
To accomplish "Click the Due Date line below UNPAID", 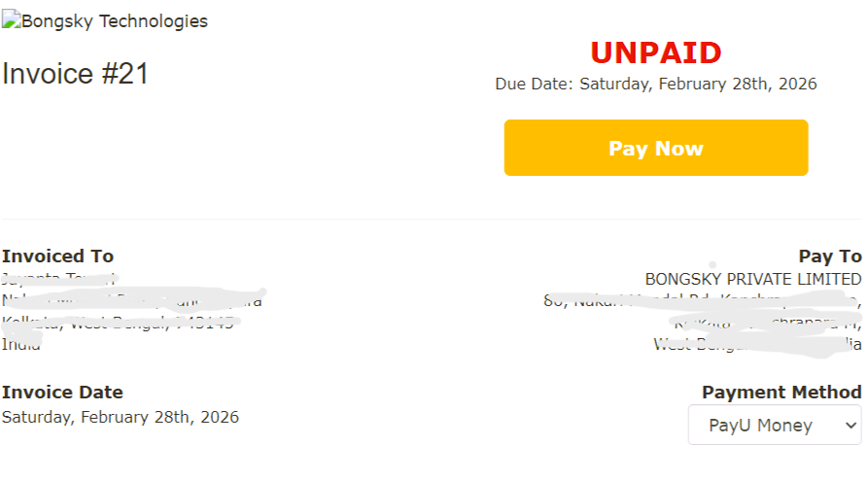I will pyautogui.click(x=656, y=84).
